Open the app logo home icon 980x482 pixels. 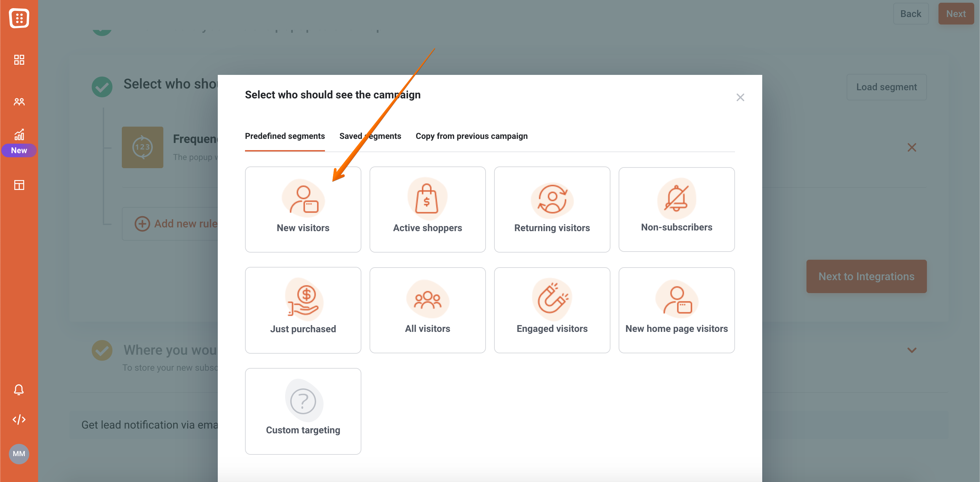point(19,18)
